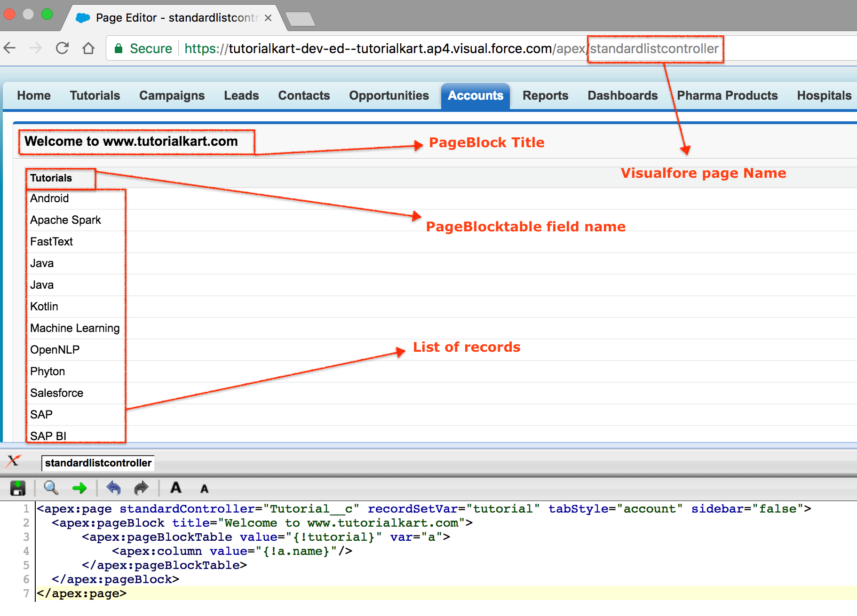Switch to the Accounts tab
Screen dimensions: 857x616
point(475,95)
